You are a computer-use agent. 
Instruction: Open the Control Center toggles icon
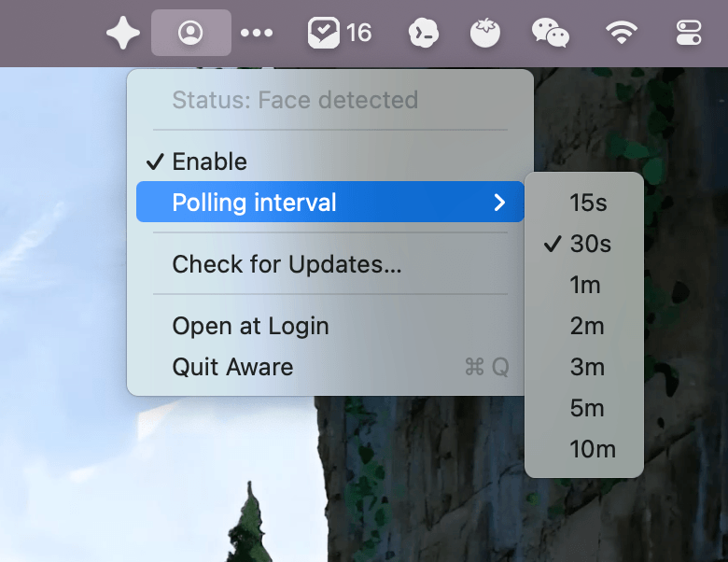[x=688, y=34]
